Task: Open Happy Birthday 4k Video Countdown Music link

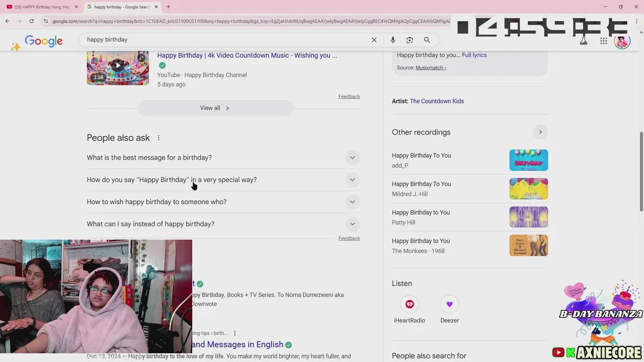Action: (x=247, y=55)
